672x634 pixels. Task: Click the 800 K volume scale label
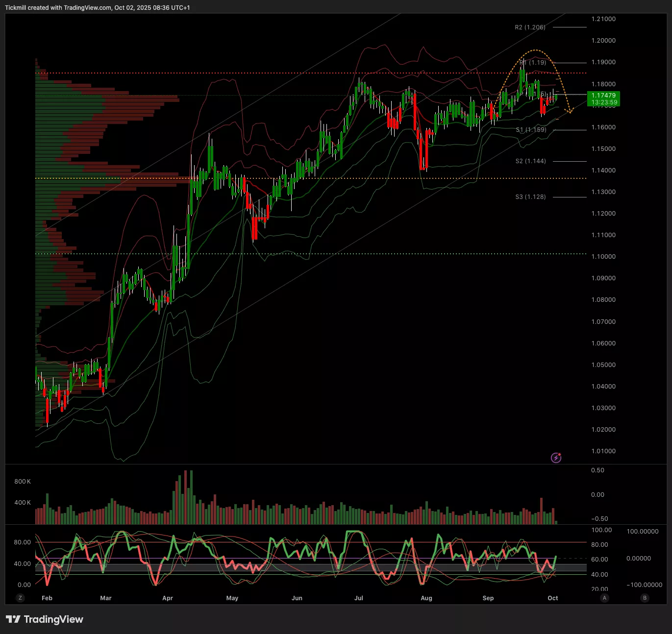pos(23,482)
